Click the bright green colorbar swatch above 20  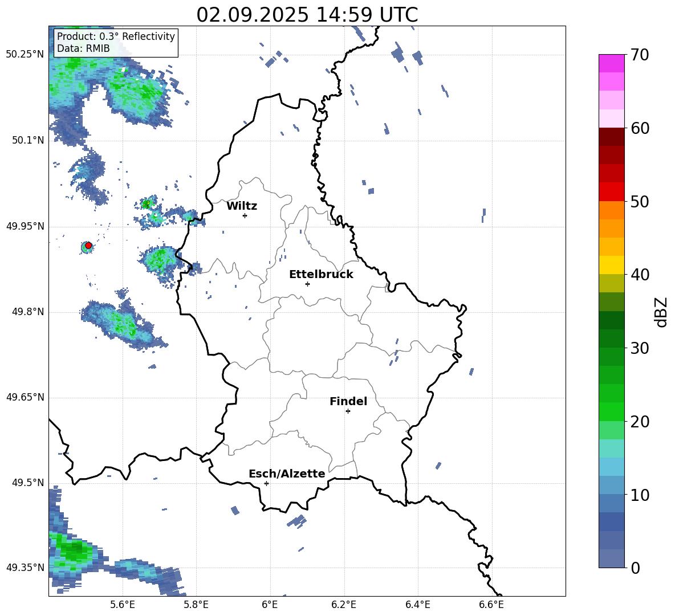pyautogui.click(x=611, y=411)
